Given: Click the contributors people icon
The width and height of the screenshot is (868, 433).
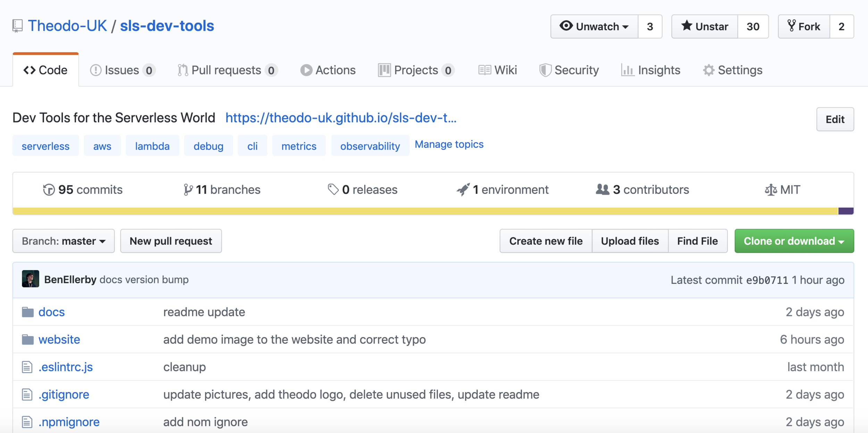Looking at the screenshot, I should click(602, 190).
